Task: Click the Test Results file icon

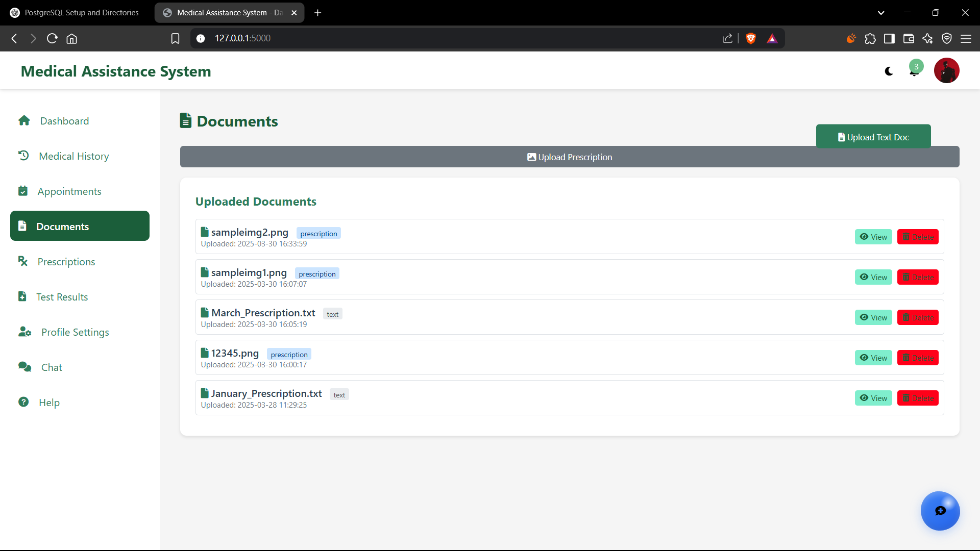Action: pos(22,296)
